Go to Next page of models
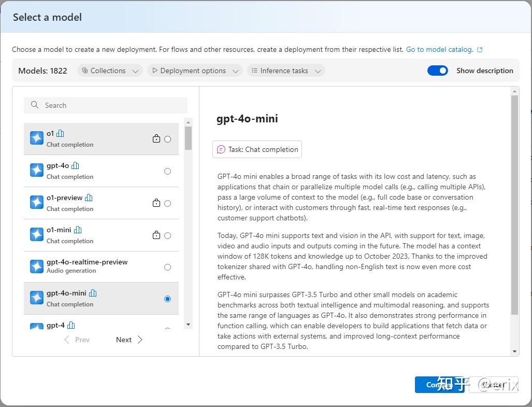The width and height of the screenshot is (532, 407). tap(129, 340)
